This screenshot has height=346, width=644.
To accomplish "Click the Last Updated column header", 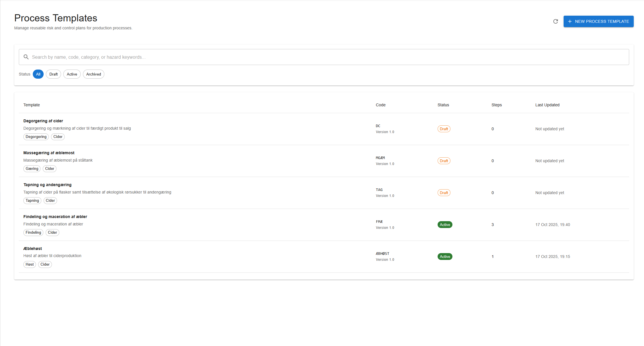I will (x=547, y=105).
